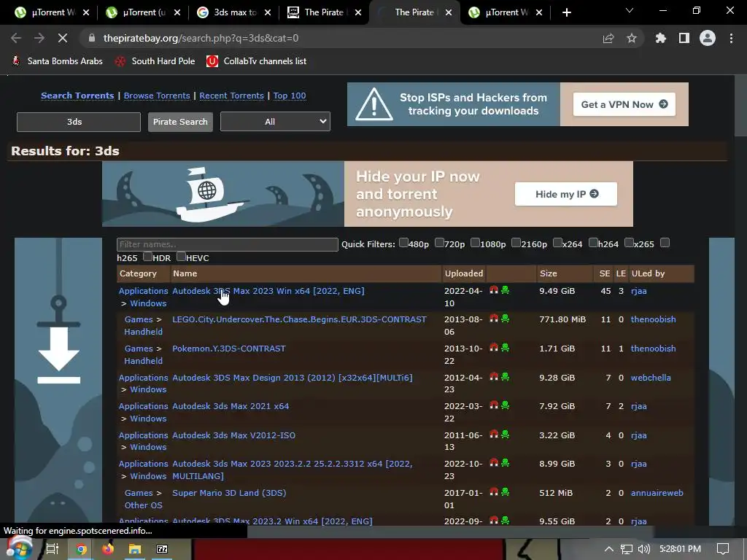Click the Chrome taskbar icon
The height and width of the screenshot is (560, 747).
(81, 549)
